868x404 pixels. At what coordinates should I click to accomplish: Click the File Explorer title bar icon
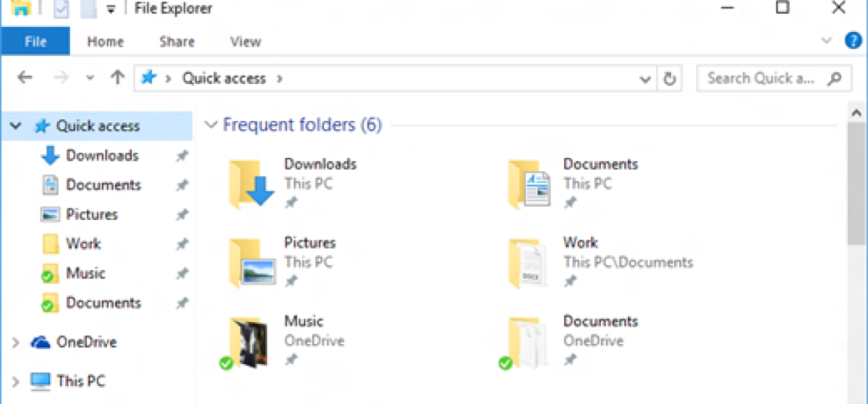point(21,9)
